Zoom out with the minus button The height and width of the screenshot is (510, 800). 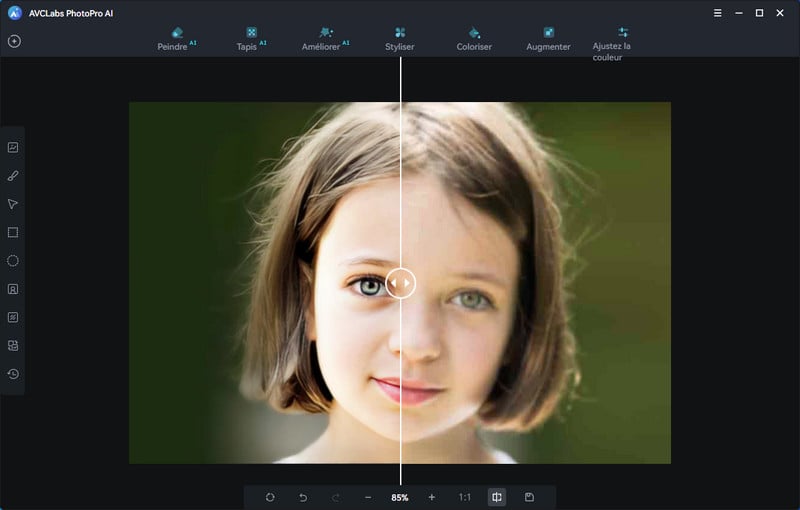[x=368, y=497]
